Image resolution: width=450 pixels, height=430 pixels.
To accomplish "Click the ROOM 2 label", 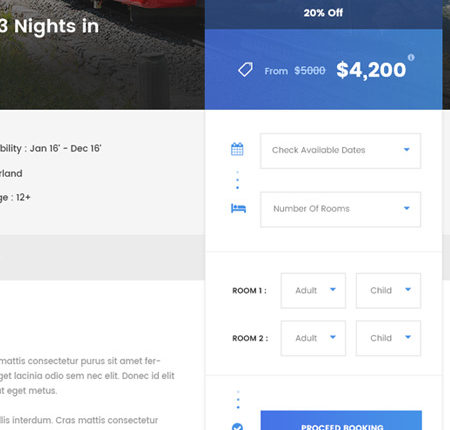I will pyautogui.click(x=250, y=338).
